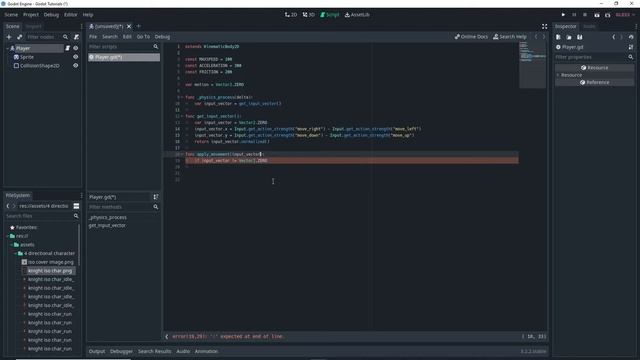640x360 pixels.
Task: Play the edited scene
Action: [597, 15]
